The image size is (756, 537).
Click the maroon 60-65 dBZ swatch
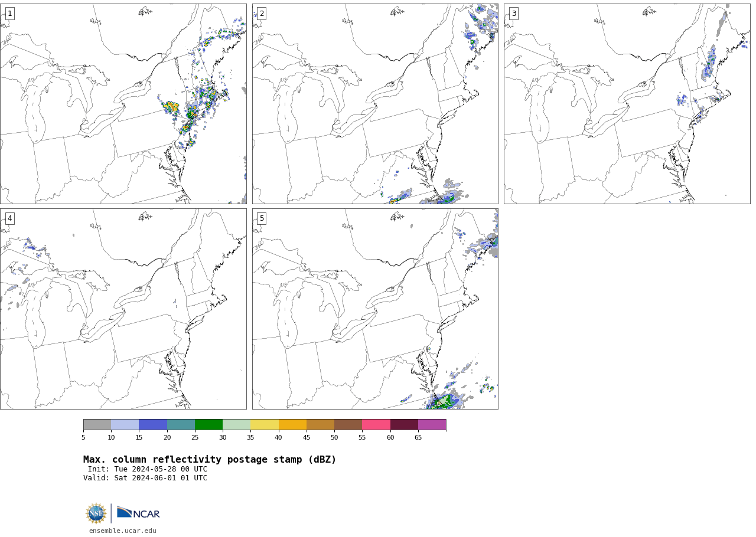click(x=404, y=425)
